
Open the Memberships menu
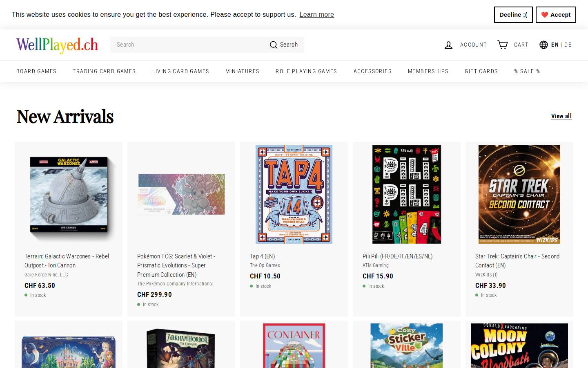pyautogui.click(x=428, y=71)
